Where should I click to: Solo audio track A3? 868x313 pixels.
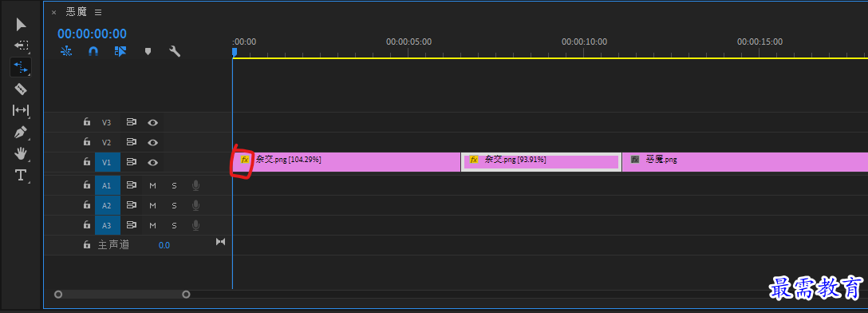click(x=174, y=225)
